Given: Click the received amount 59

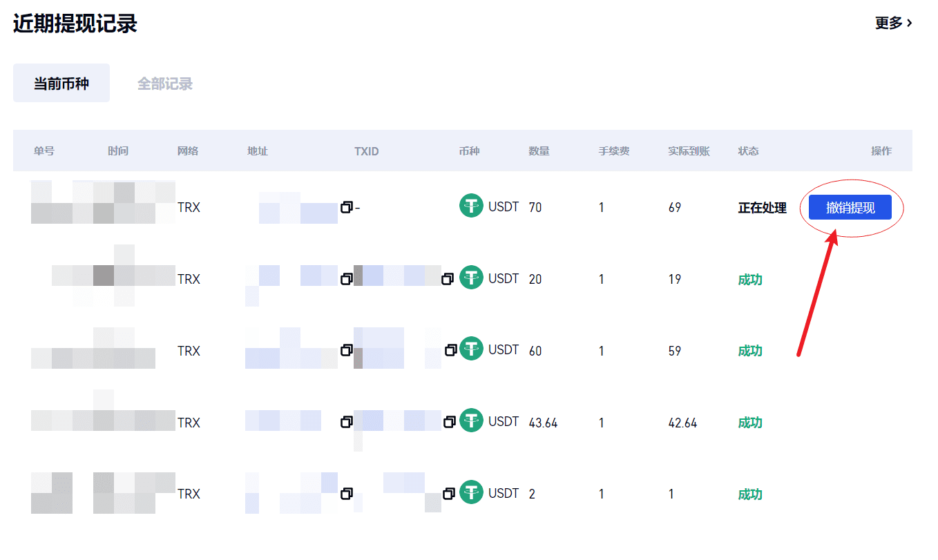Looking at the screenshot, I should point(675,351).
